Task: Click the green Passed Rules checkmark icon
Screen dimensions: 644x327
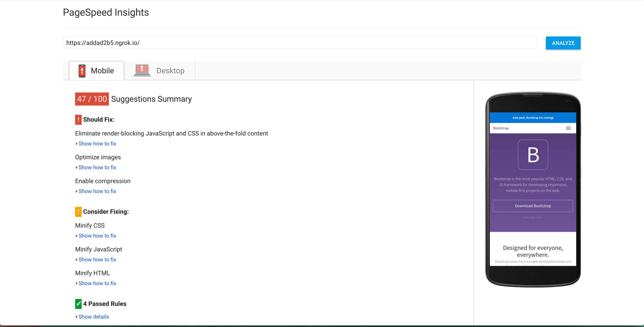Action: (x=78, y=304)
